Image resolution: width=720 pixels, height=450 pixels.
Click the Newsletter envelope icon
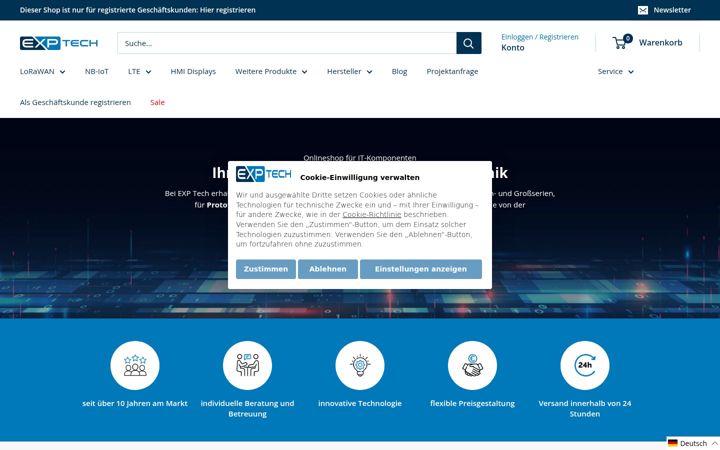(x=643, y=10)
